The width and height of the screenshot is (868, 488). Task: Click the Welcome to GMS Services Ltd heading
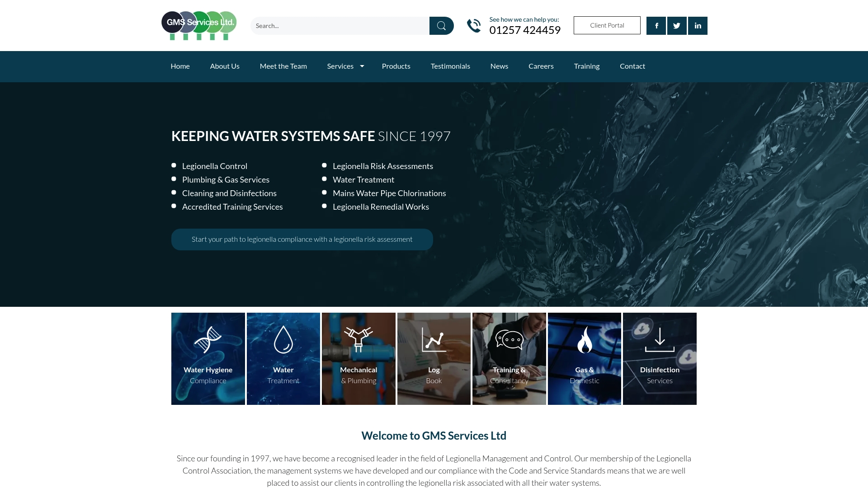click(x=434, y=436)
